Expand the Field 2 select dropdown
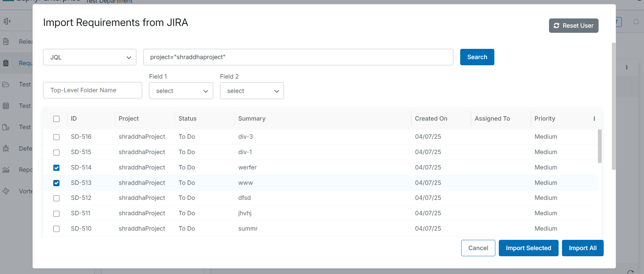 click(x=252, y=91)
